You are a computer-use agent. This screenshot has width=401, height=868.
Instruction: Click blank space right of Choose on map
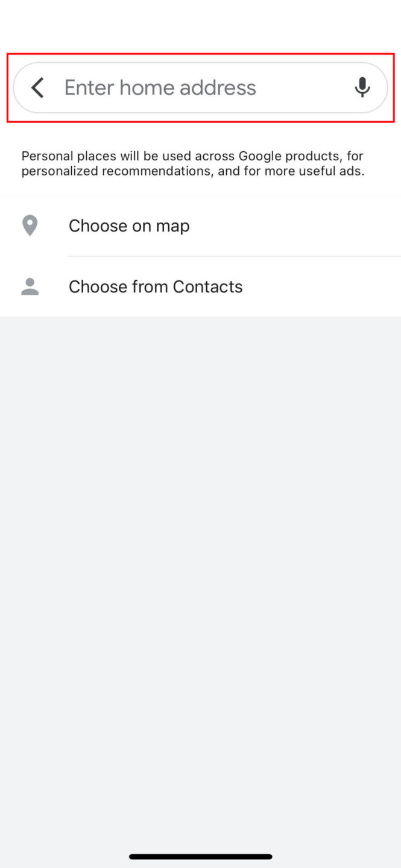[x=302, y=226]
